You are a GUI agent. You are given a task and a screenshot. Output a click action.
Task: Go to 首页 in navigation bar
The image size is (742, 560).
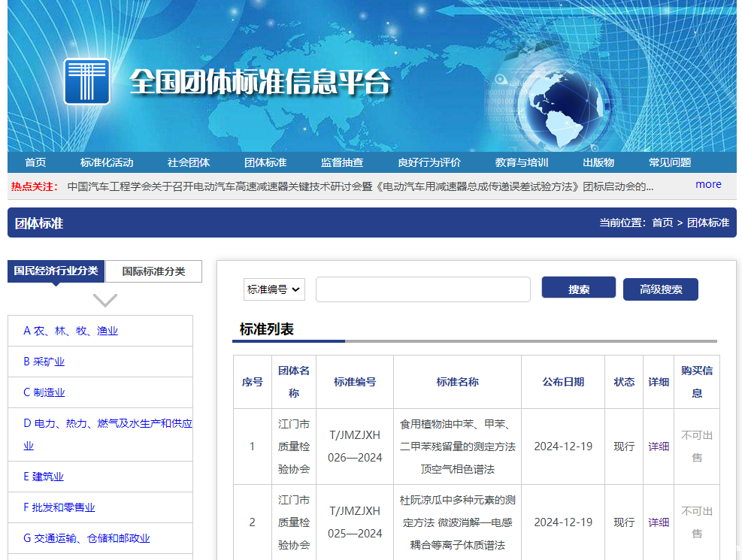click(35, 162)
